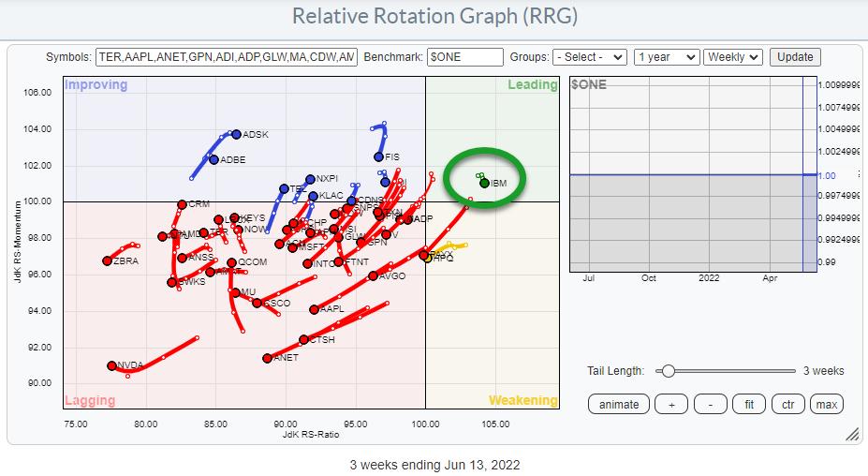Expand the 1 year period dropdown

(666, 57)
